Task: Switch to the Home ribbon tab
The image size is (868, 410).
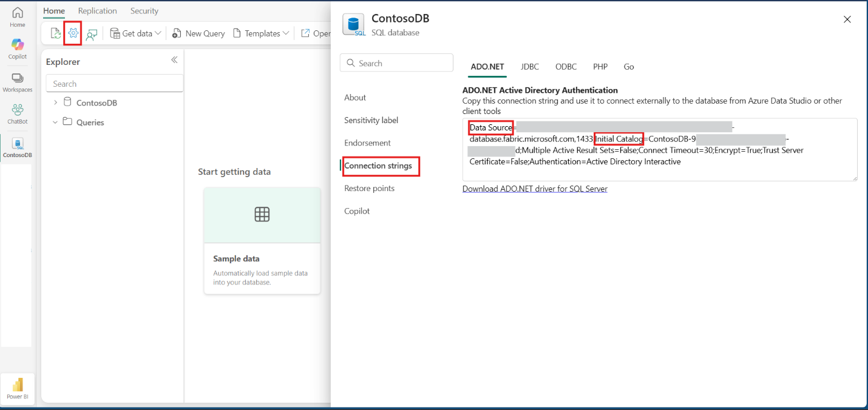Action: pos(54,11)
